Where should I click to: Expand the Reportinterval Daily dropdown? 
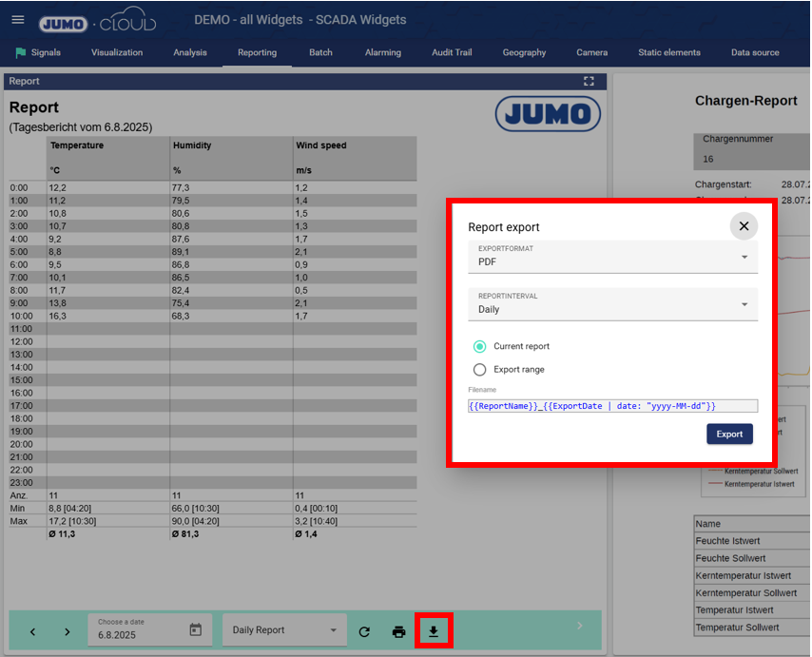[612, 304]
